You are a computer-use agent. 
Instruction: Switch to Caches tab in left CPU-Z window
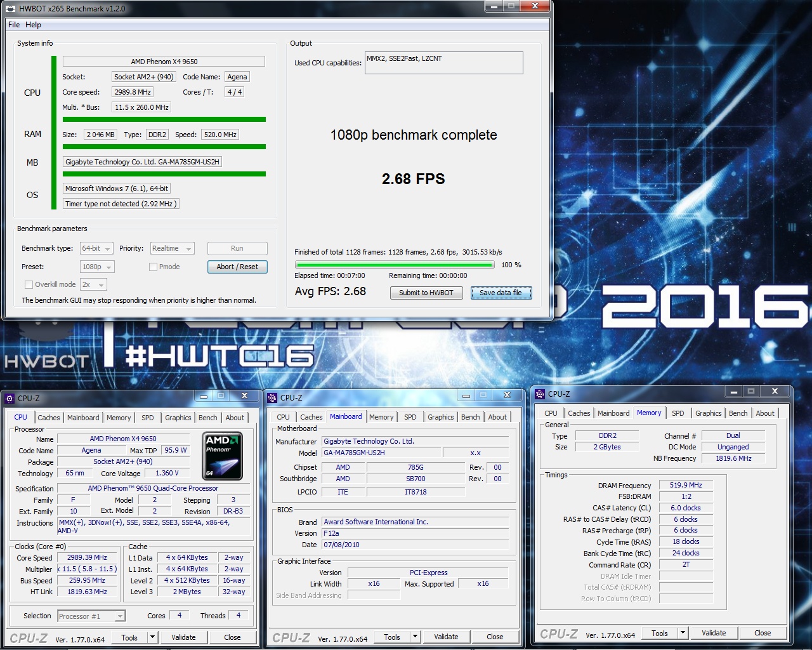coord(48,418)
